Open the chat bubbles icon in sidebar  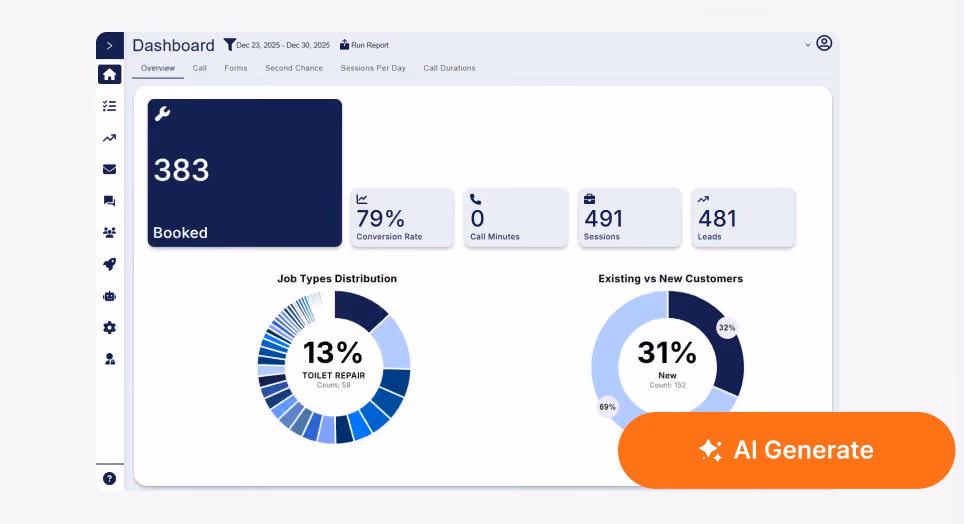[109, 201]
